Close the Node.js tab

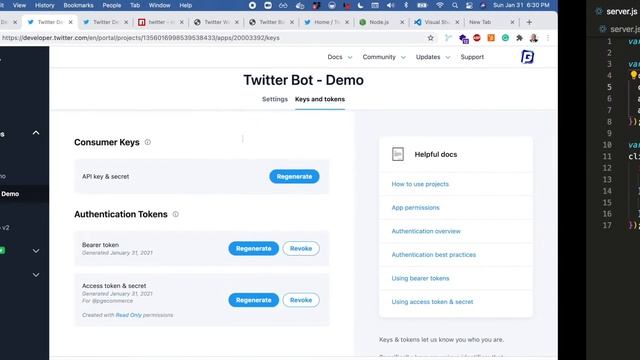pos(402,22)
